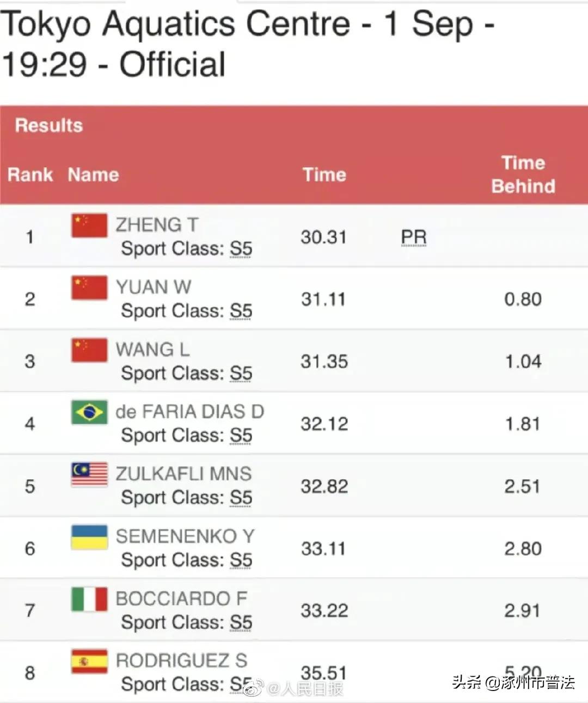Click the Italy flag icon
The image size is (588, 703).
[89, 599]
